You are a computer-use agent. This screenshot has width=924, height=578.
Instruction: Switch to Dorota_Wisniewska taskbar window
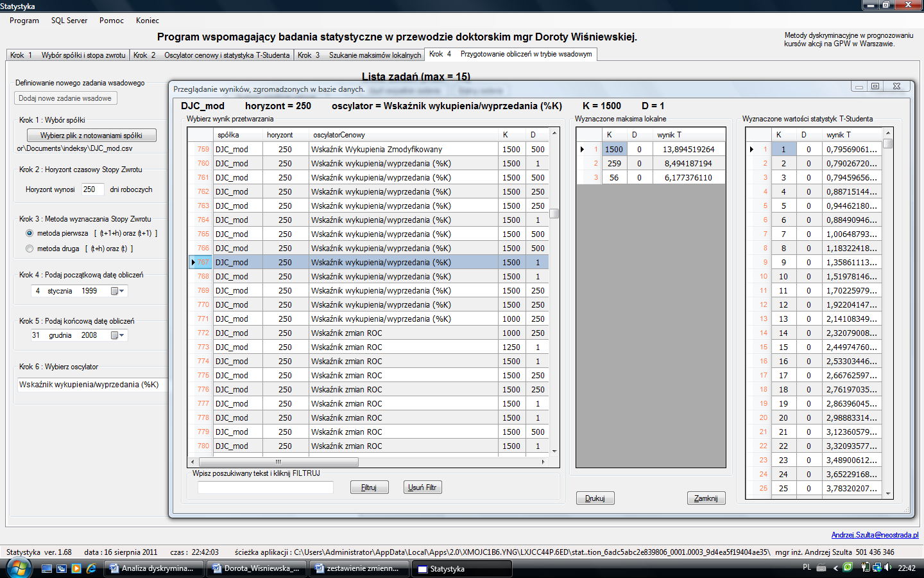coord(257,568)
